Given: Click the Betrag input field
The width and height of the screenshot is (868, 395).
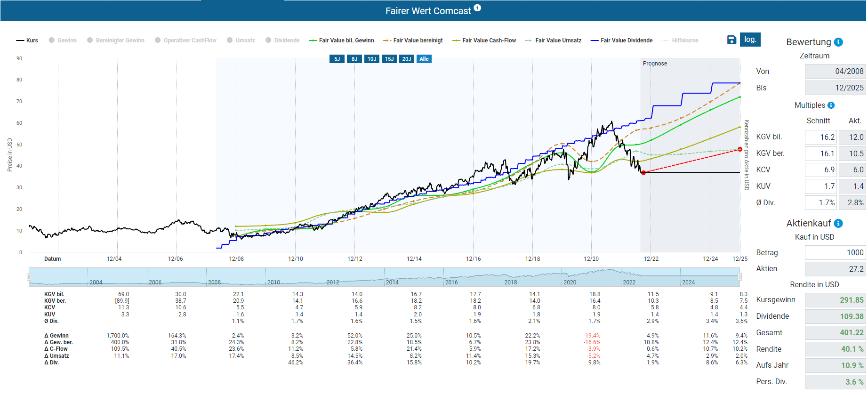Looking at the screenshot, I should click(x=835, y=253).
